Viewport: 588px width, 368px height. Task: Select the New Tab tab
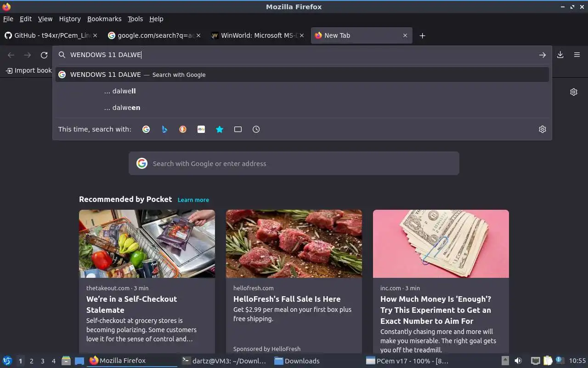point(362,35)
